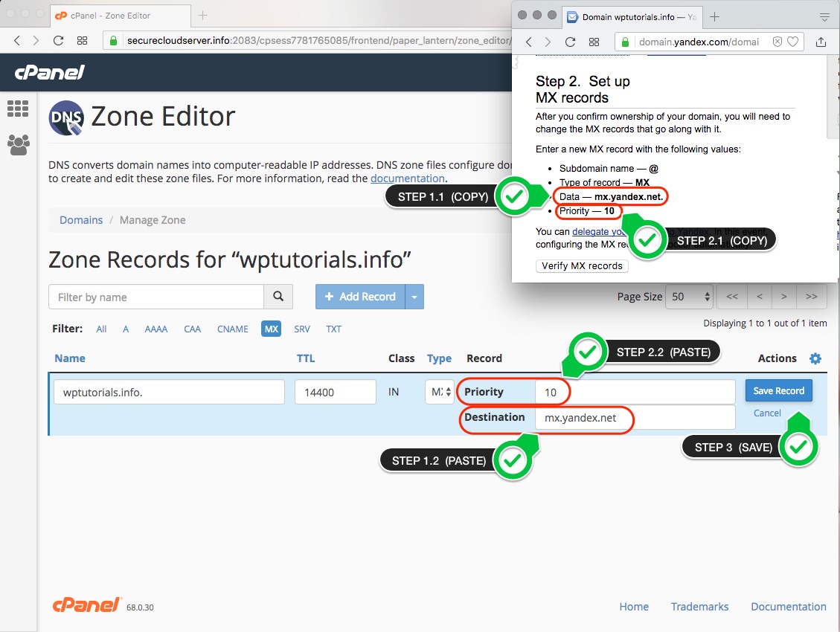This screenshot has height=632, width=840.
Task: Filter records by All
Action: (x=101, y=329)
